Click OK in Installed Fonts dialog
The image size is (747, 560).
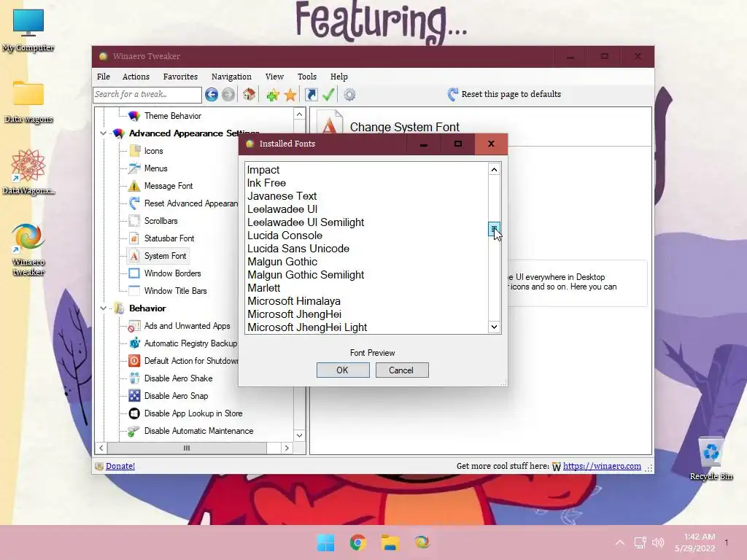pos(343,370)
